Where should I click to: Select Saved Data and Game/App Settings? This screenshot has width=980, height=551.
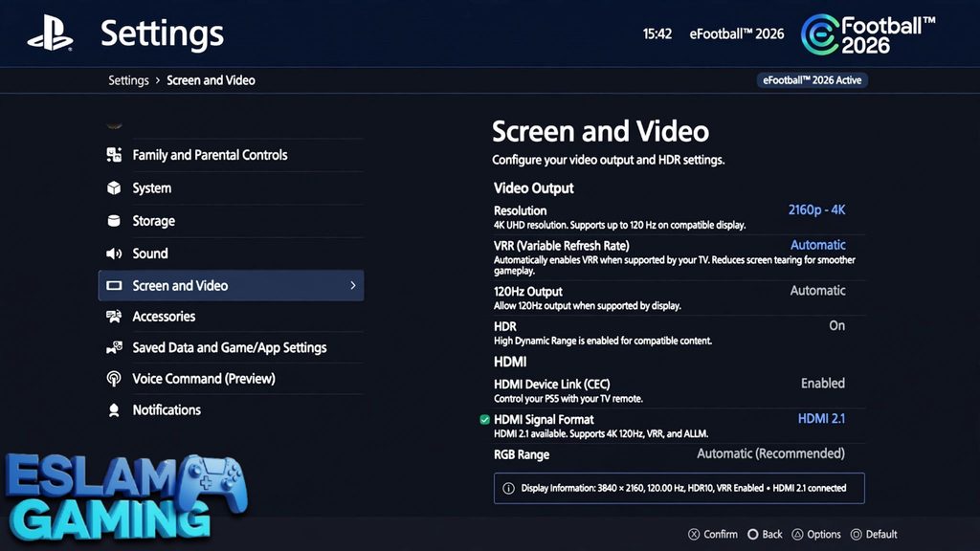[x=232, y=348]
